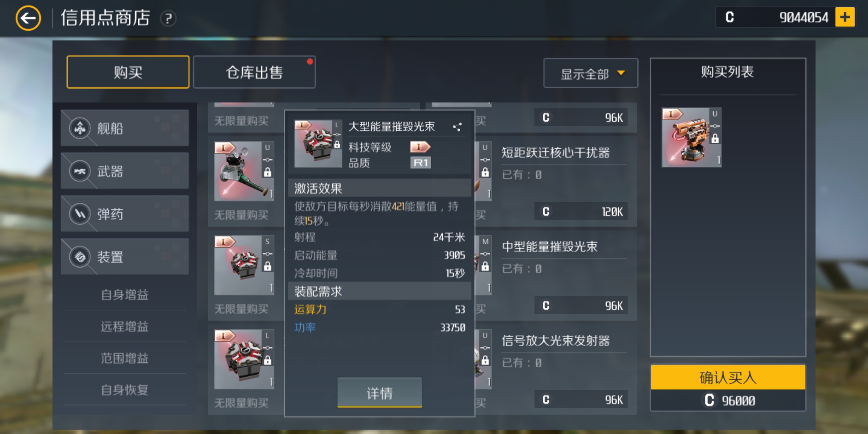Choose the 自身增益 subcategory
This screenshot has height=434, width=868.
tap(125, 295)
